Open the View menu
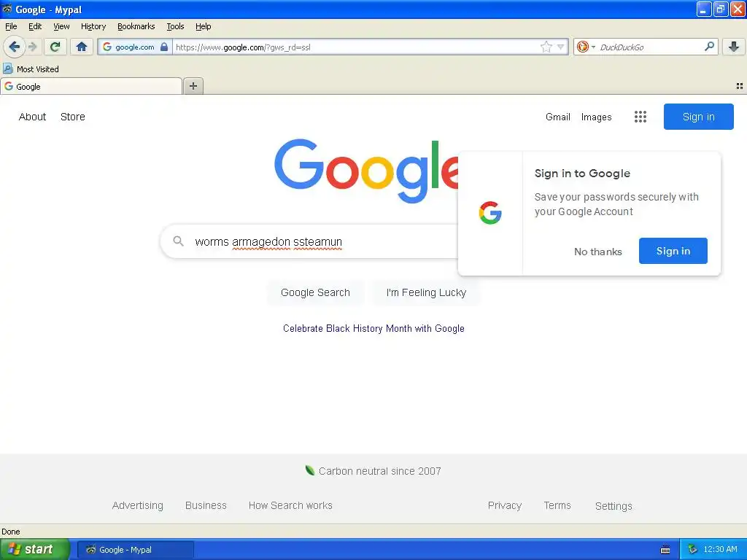 (61, 26)
